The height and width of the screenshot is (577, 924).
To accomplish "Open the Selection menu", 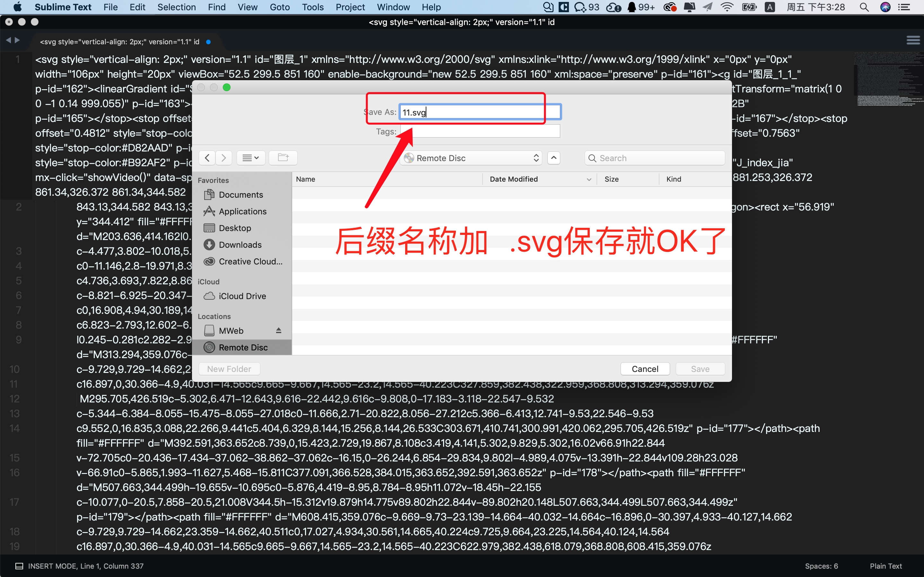I will (177, 7).
